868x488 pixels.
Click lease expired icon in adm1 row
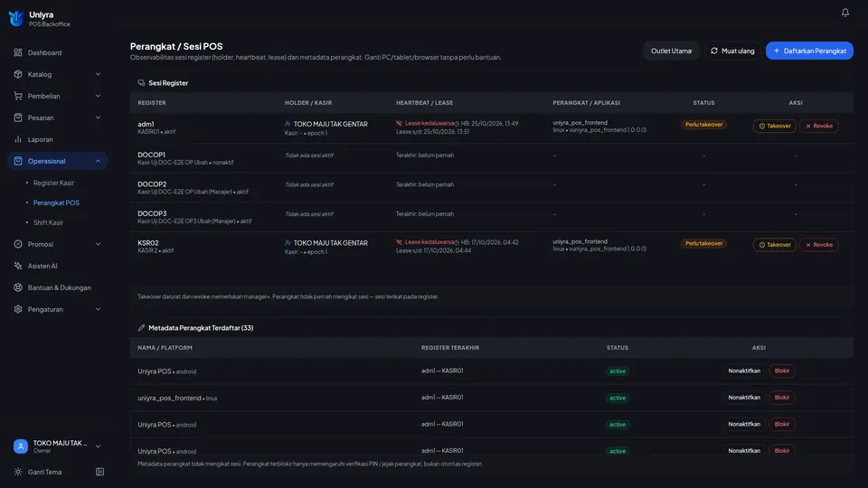coord(399,124)
